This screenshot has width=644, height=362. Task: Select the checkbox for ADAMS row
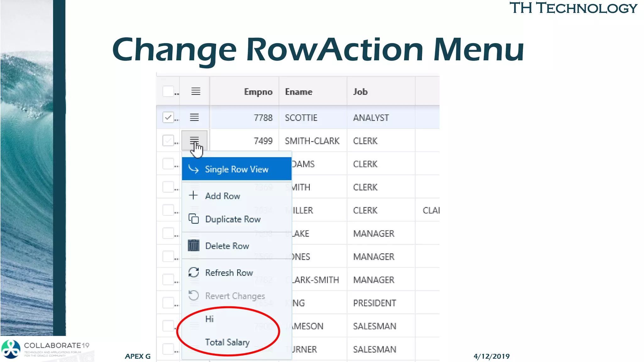pos(168,164)
